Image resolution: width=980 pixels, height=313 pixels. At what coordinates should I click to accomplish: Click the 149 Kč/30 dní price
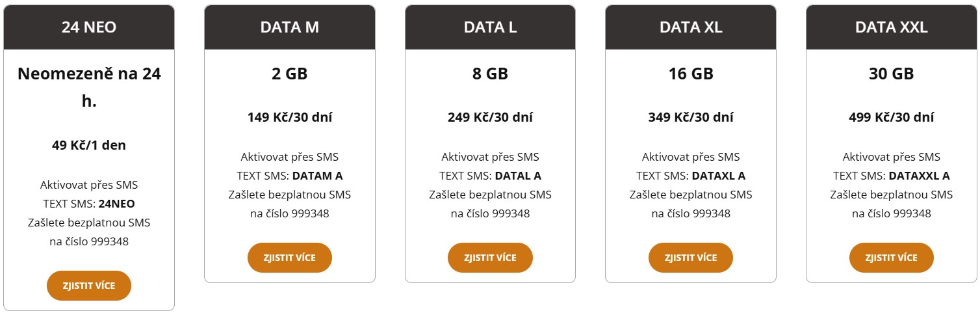coord(290,117)
